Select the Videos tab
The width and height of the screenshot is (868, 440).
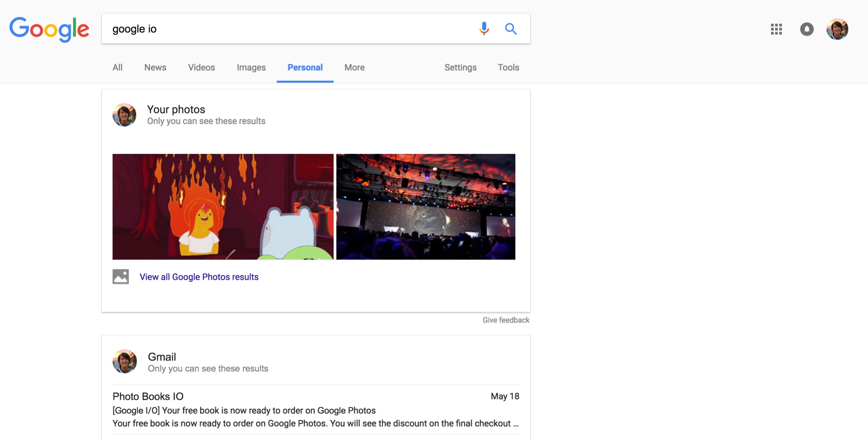pos(201,67)
